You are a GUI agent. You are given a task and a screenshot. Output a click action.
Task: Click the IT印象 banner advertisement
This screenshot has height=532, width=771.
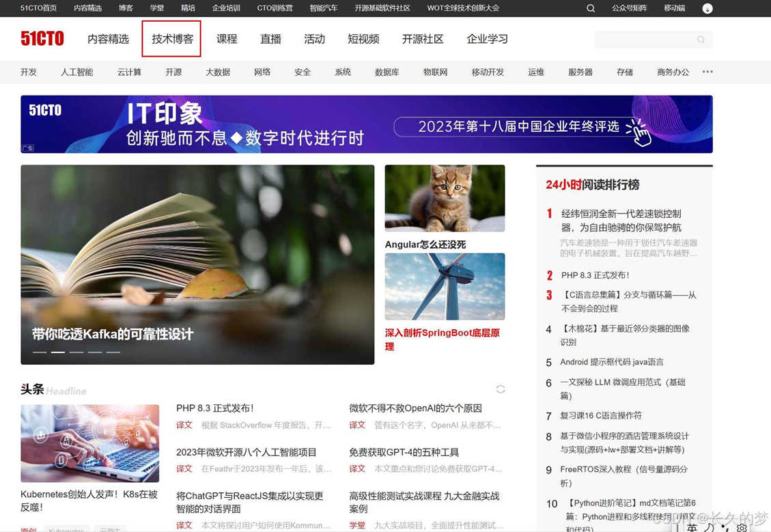(366, 124)
